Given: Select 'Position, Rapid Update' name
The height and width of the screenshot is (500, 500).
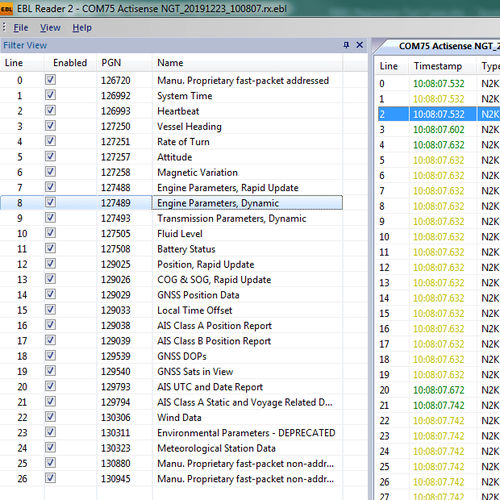Looking at the screenshot, I should coord(206,264).
